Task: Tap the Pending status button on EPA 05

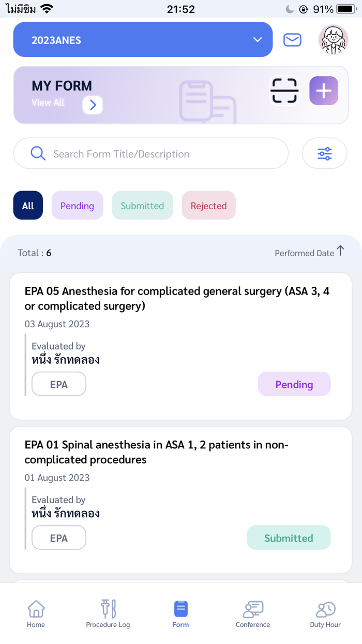Action: click(294, 384)
